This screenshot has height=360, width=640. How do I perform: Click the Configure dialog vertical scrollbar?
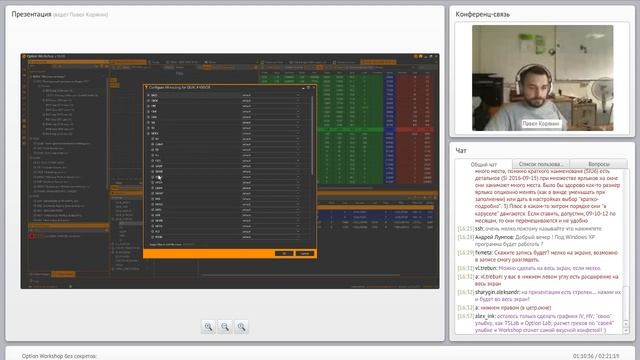(313, 135)
